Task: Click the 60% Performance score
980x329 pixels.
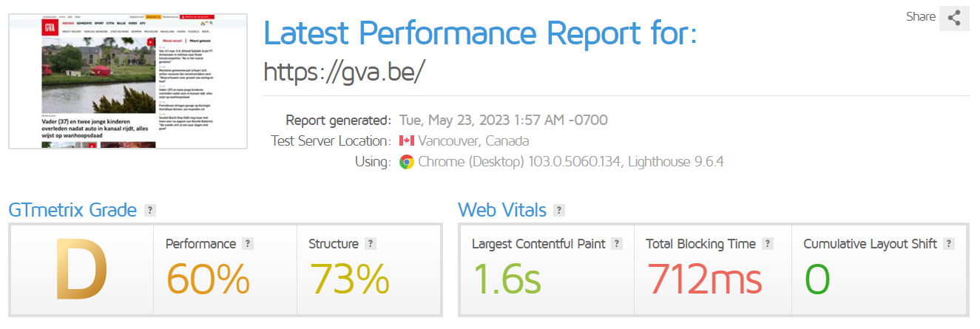Action: click(x=208, y=279)
